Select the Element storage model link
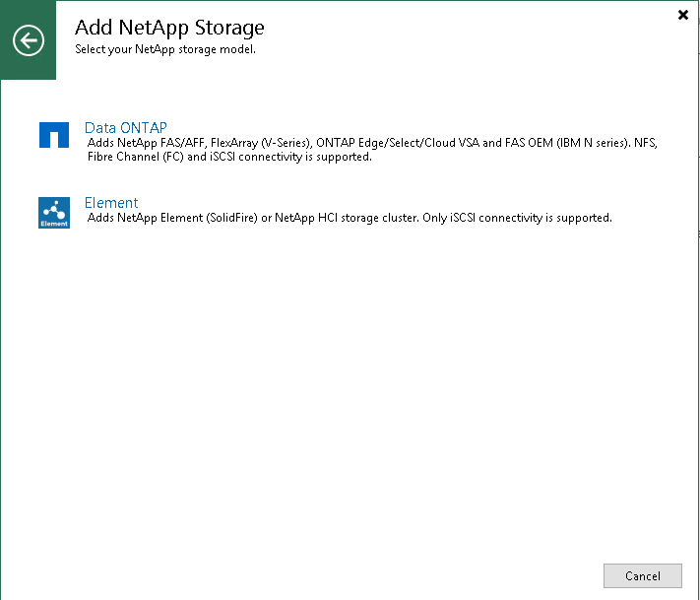700x600 pixels. (111, 203)
